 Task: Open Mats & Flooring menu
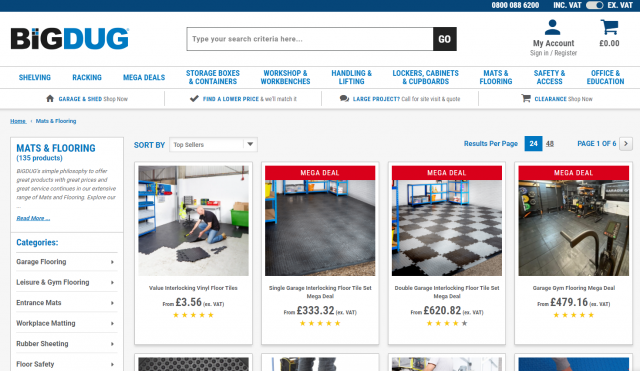[496, 77]
